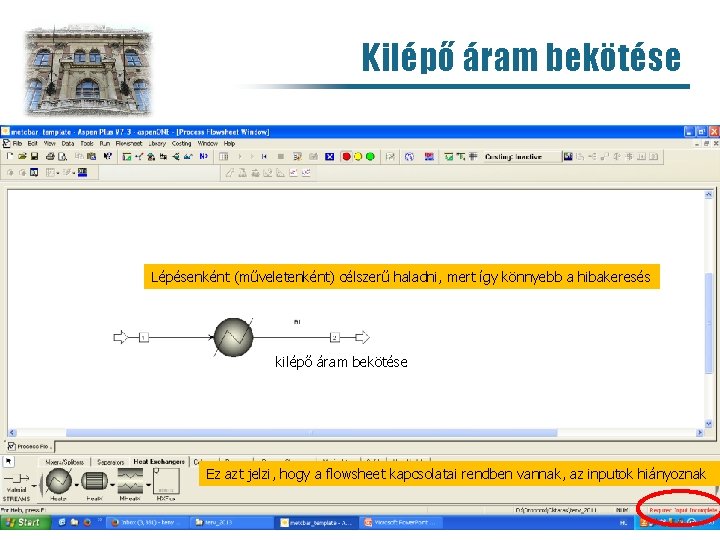This screenshot has height=540, width=720.
Task: Open the Window menu
Action: point(208,144)
